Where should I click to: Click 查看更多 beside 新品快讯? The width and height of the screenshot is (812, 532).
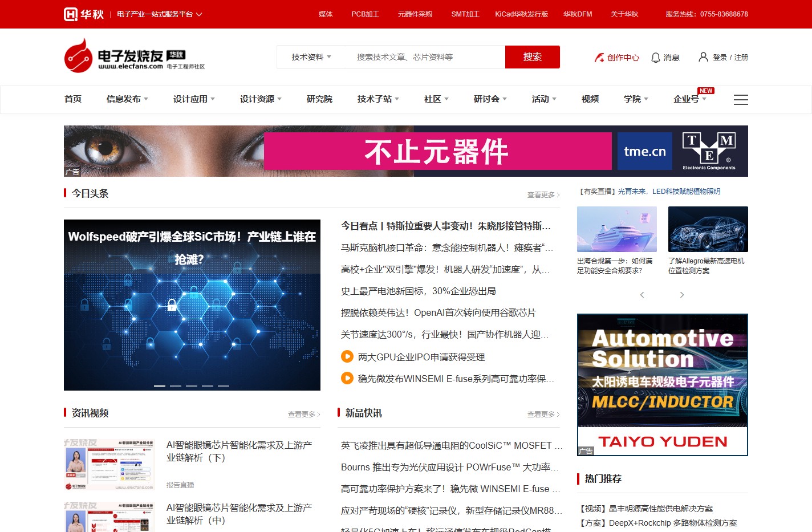[543, 415]
